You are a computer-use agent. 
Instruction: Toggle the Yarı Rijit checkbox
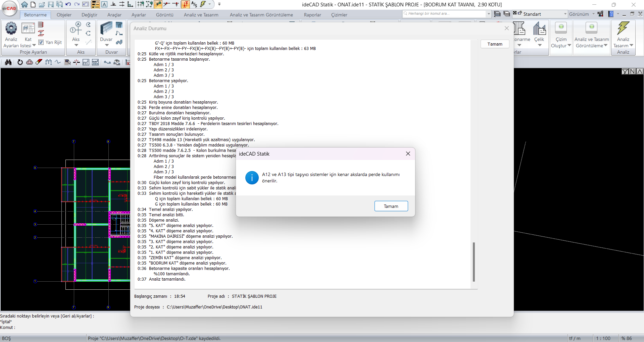(x=41, y=42)
